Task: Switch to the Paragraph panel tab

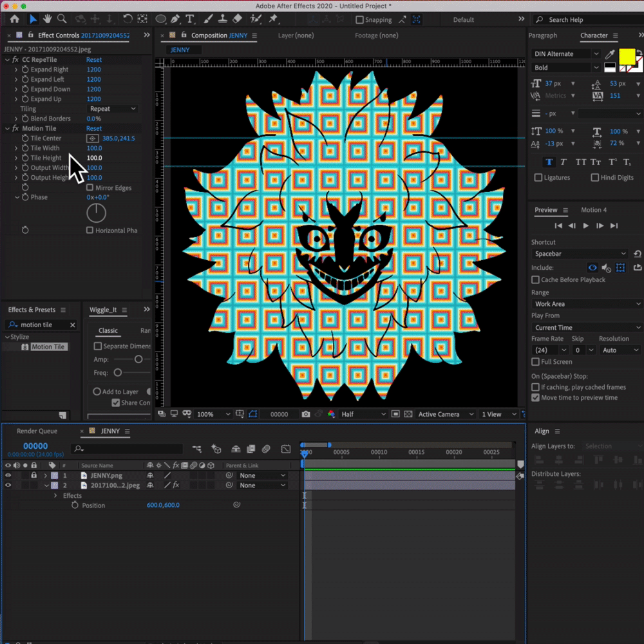Action: 543,35
